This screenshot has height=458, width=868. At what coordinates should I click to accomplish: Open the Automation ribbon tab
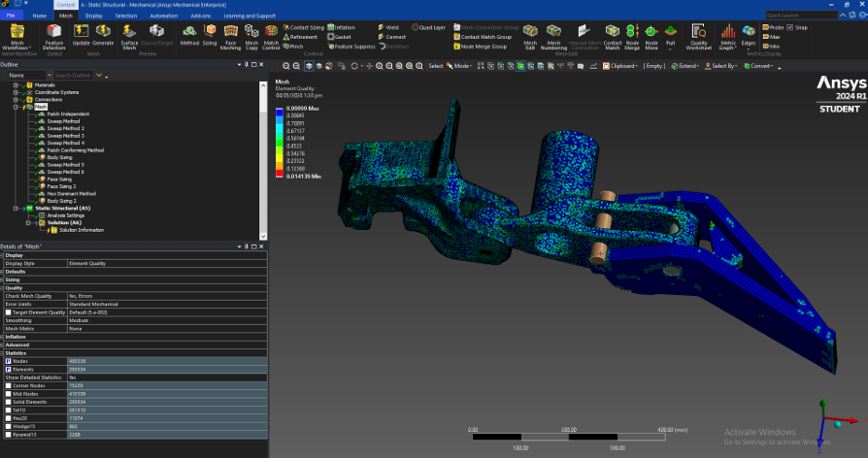click(163, 16)
